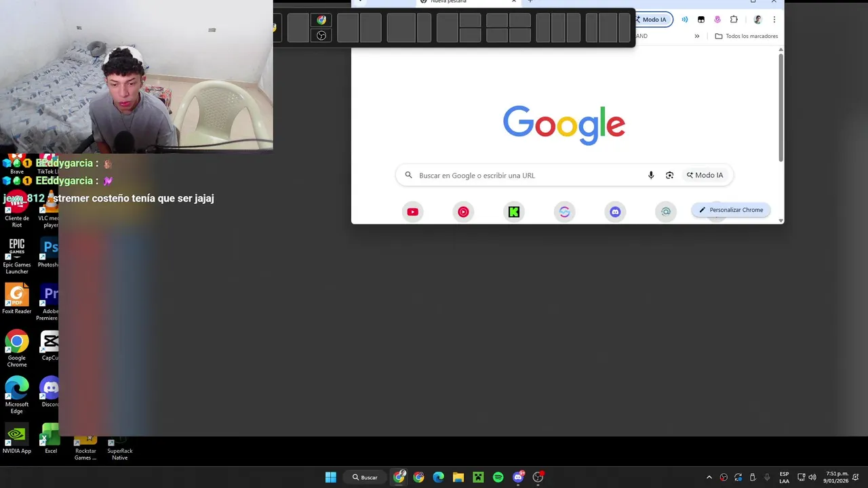The width and height of the screenshot is (868, 488).
Task: Open Spotify from the taskbar
Action: click(x=498, y=477)
